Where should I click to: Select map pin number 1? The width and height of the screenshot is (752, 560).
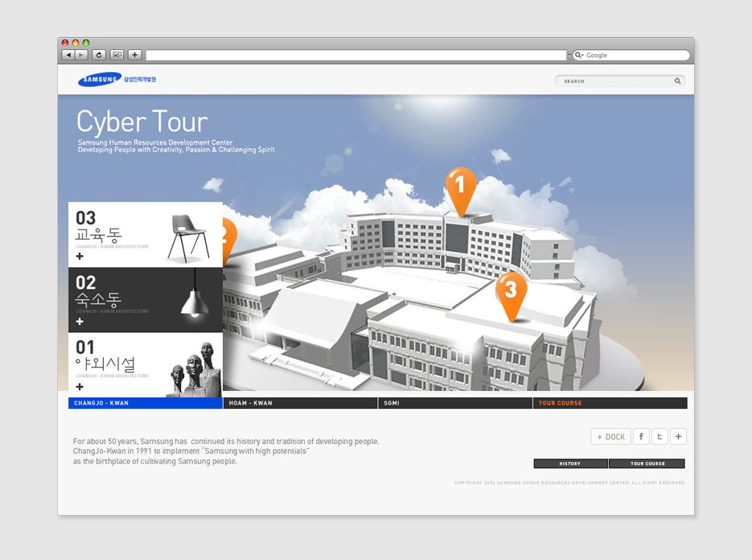coord(460,191)
